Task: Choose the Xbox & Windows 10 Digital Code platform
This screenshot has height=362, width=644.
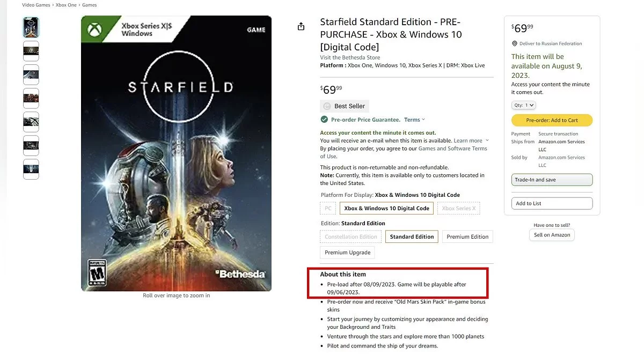Action: tap(386, 208)
